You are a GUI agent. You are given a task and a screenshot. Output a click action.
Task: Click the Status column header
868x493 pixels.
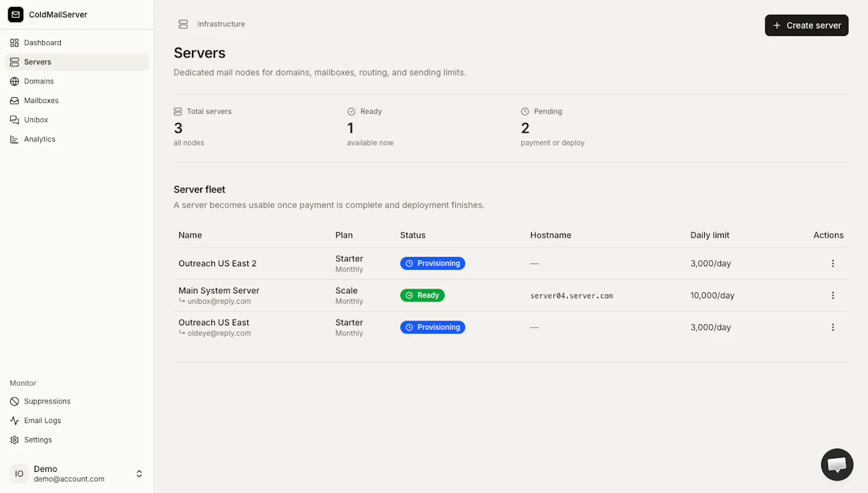pyautogui.click(x=413, y=235)
